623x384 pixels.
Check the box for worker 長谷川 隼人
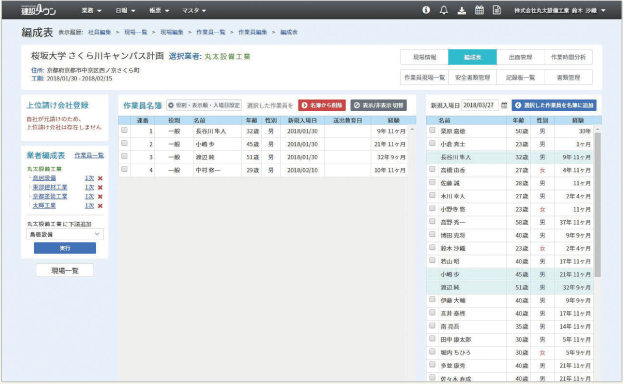tap(124, 130)
